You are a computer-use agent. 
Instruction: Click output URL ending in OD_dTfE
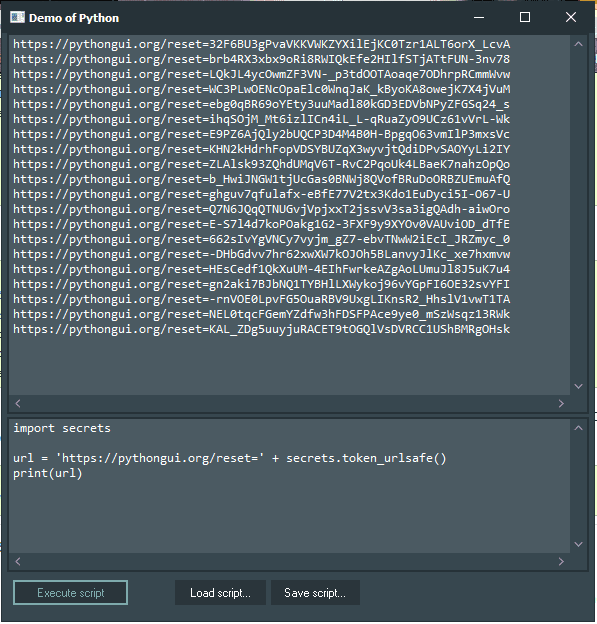click(261, 224)
